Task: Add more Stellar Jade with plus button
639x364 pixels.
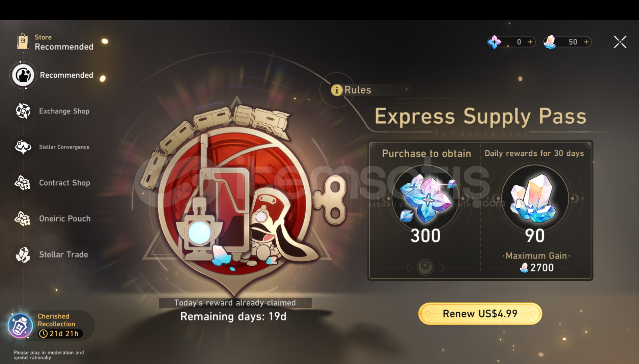Action: pyautogui.click(x=586, y=42)
